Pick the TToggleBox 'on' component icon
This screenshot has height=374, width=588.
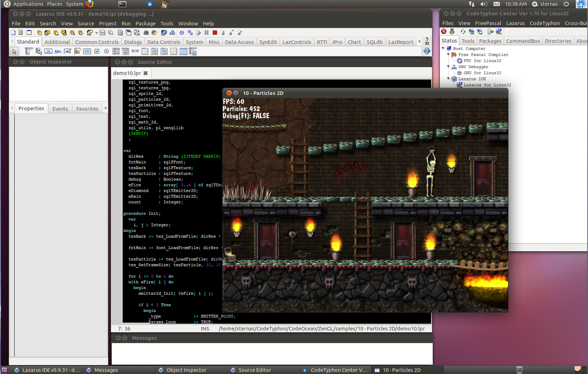(x=87, y=51)
